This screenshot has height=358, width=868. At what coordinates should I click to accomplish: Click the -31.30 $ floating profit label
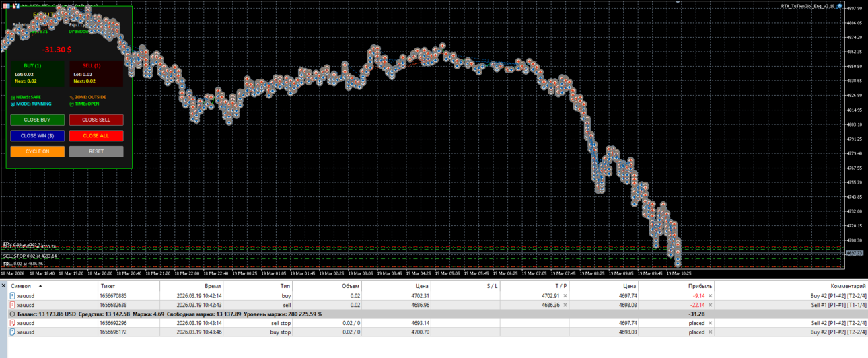[x=57, y=50]
